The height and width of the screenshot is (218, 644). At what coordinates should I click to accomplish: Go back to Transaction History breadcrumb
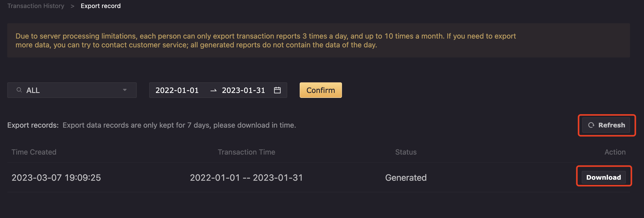(36, 6)
